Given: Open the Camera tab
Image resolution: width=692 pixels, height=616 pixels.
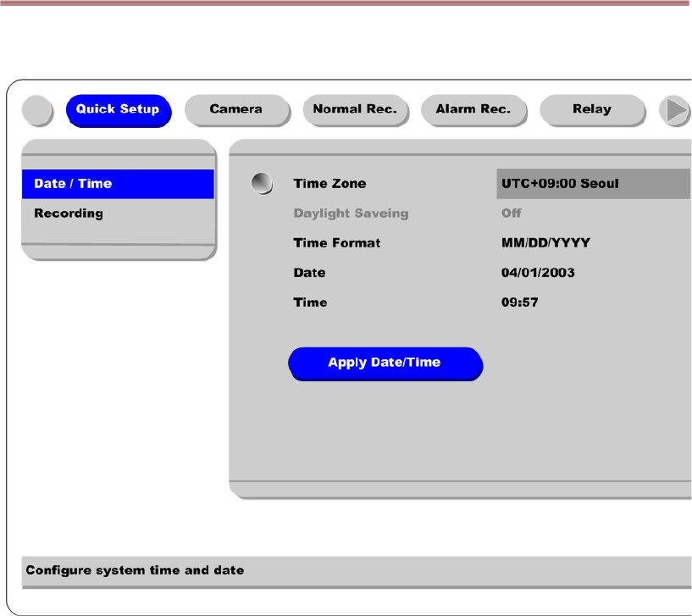Looking at the screenshot, I should [236, 109].
